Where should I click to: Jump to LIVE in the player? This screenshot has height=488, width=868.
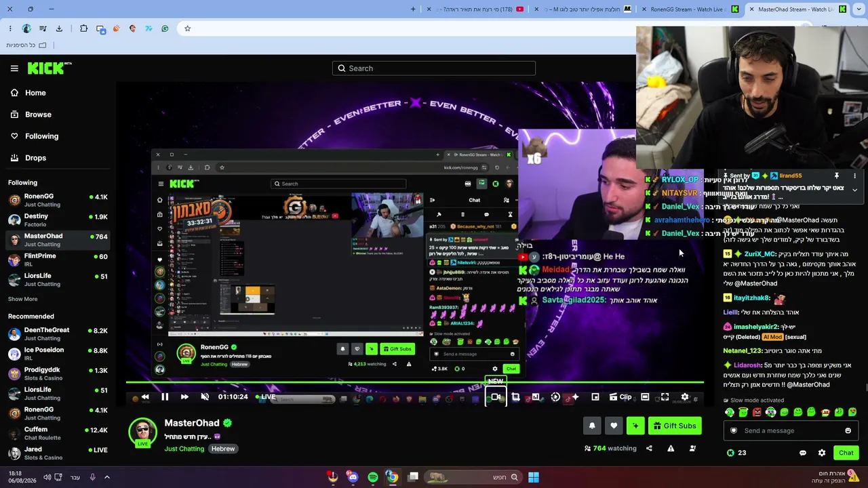point(265,397)
